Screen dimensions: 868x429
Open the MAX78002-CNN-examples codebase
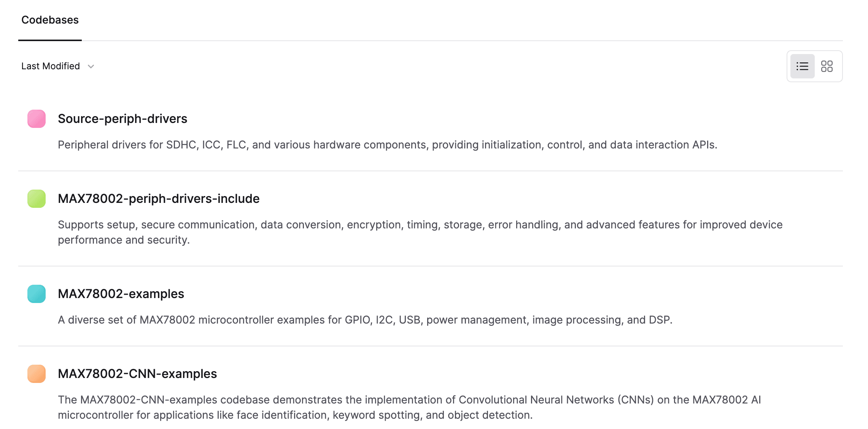[137, 374]
